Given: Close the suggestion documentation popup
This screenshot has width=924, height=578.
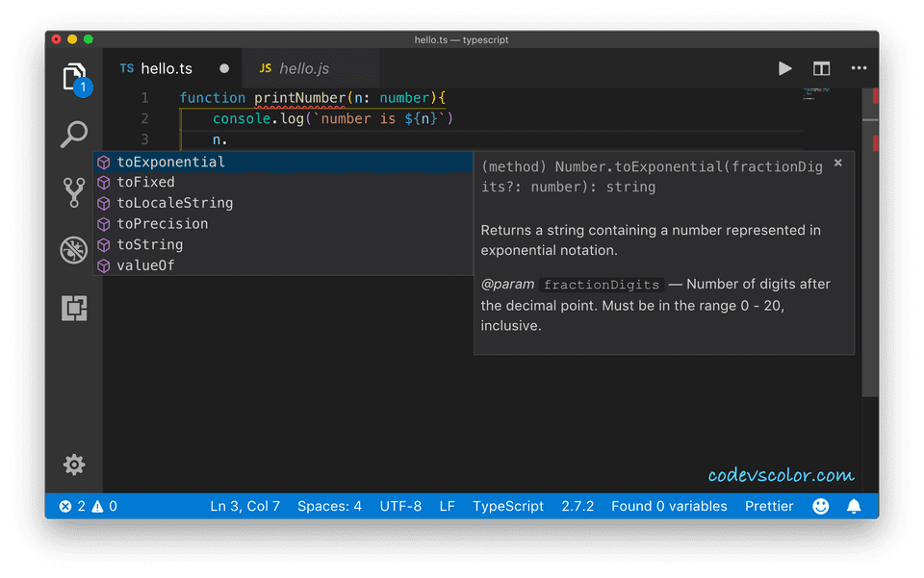Looking at the screenshot, I should click(x=837, y=163).
